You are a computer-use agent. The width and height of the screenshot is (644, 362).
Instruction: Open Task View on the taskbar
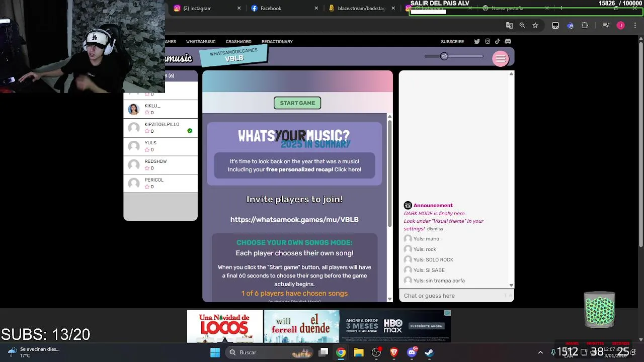point(324,352)
